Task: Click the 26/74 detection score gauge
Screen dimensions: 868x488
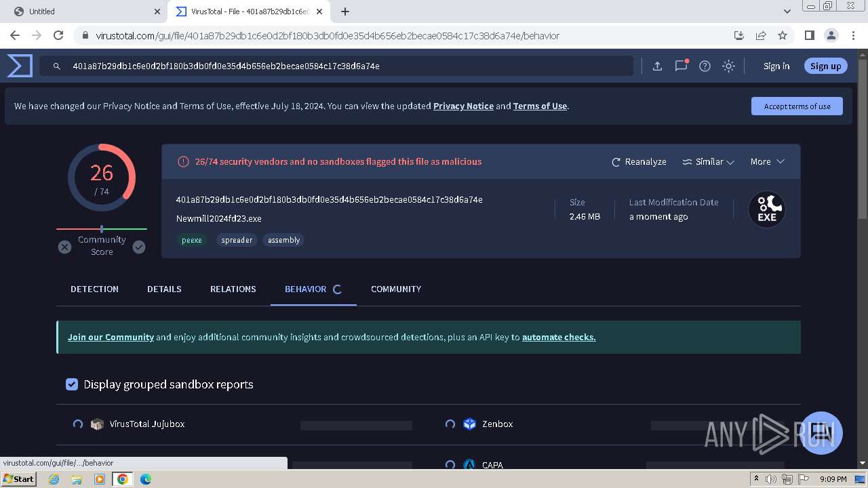Action: point(102,178)
